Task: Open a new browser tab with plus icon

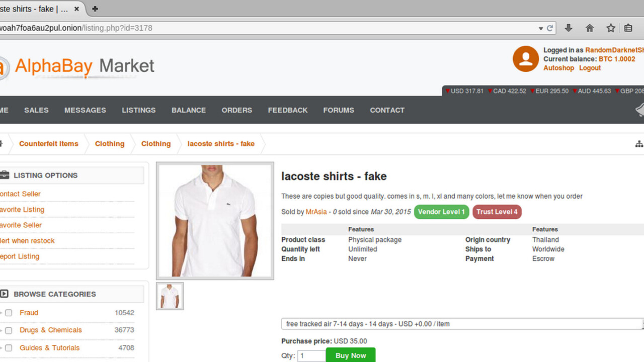Action: 95,9
